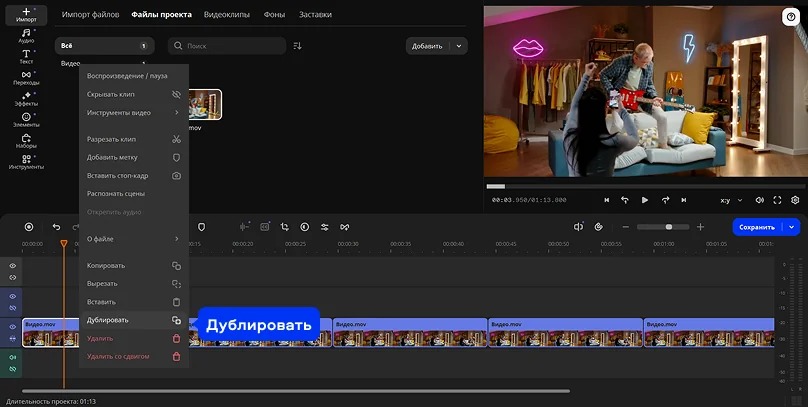Open the x:y aspect ratio dropdown
Screen dimensions: 808x407
[x=731, y=200]
